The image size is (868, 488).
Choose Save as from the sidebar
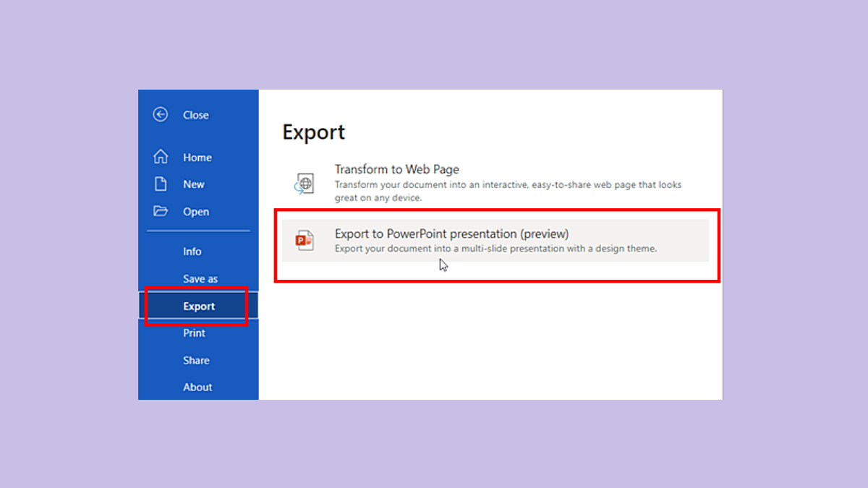click(x=200, y=279)
